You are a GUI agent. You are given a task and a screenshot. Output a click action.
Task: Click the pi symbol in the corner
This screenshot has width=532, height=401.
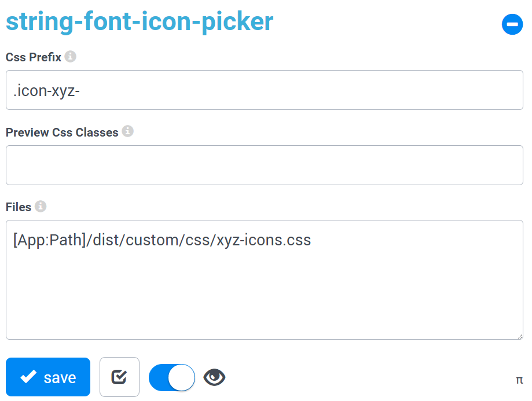(x=519, y=380)
